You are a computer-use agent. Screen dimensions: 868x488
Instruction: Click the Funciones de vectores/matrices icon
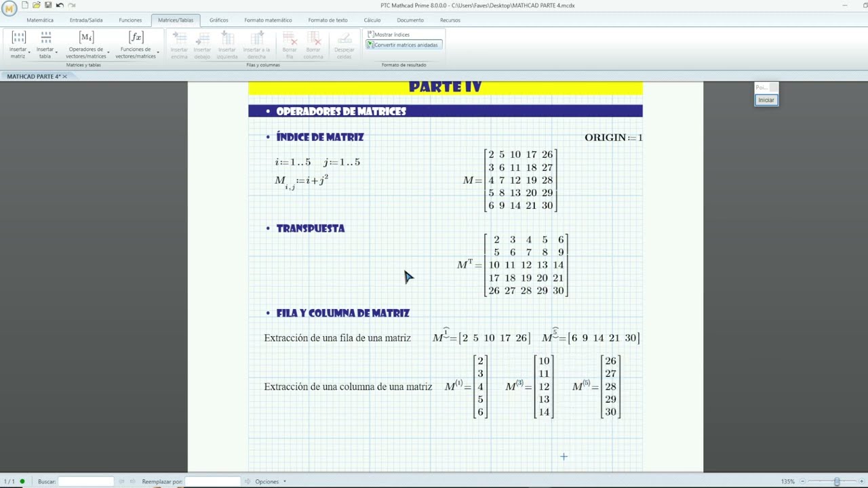tap(136, 37)
